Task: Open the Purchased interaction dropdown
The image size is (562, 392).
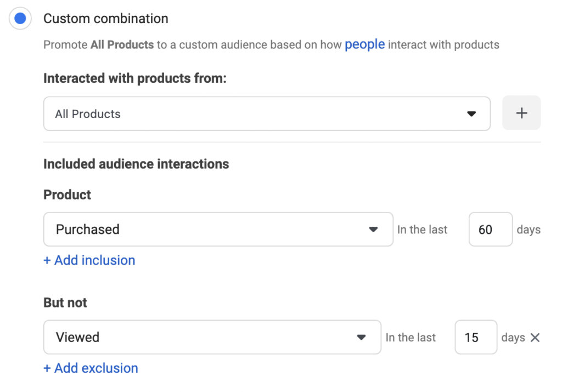Action: point(217,229)
